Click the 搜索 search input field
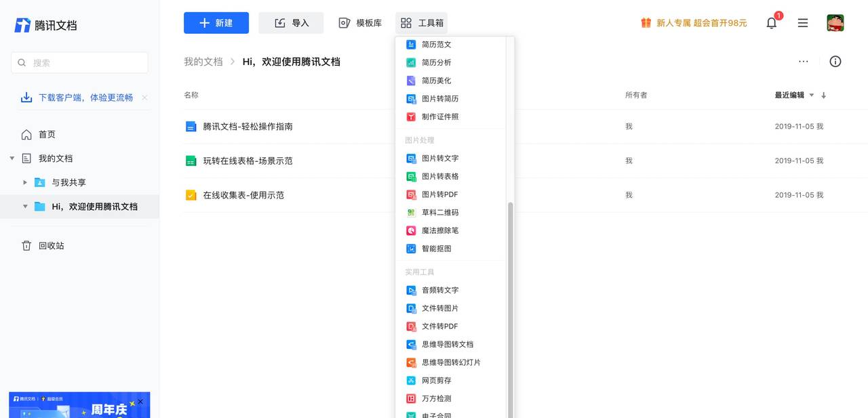This screenshot has height=418, width=868. [79, 62]
